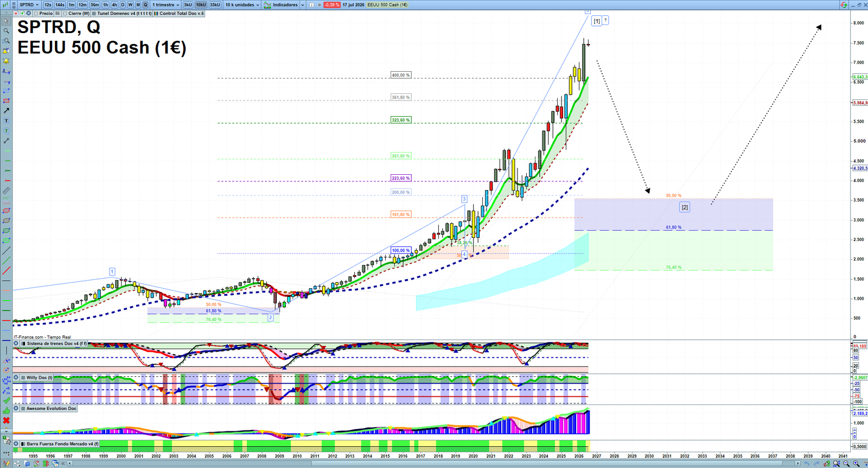Select the 144s timeframe
Image resolution: width=868 pixels, height=468 pixels.
point(60,5)
